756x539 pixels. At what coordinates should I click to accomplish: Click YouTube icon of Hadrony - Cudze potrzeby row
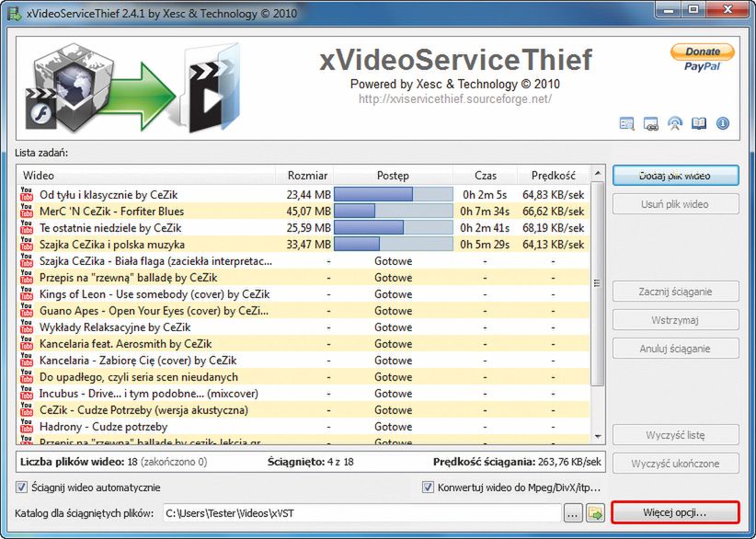click(27, 426)
